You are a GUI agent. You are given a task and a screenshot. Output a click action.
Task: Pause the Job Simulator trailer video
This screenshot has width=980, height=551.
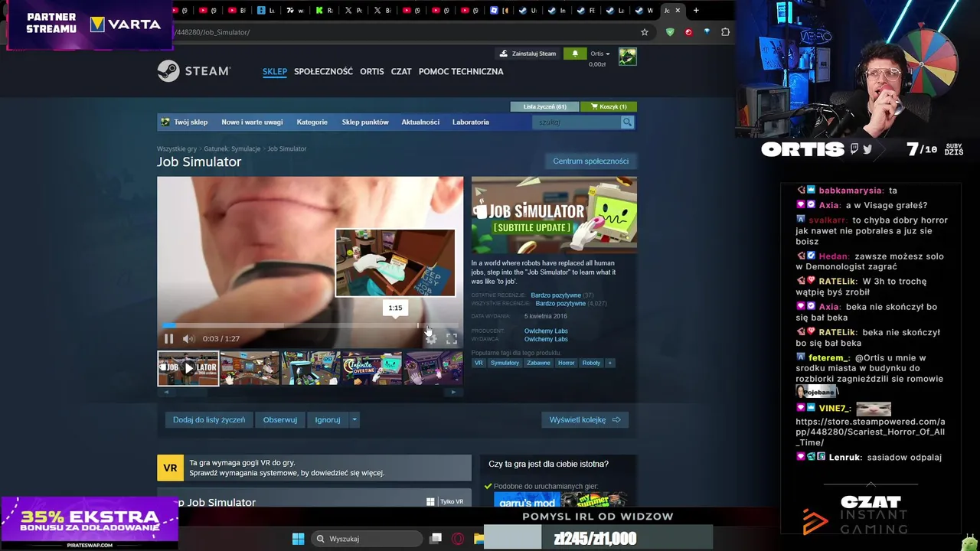[x=168, y=338]
